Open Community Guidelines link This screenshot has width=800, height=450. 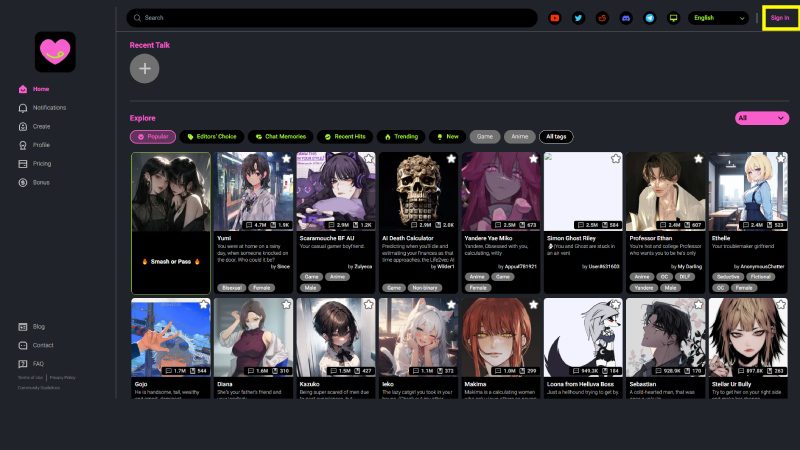[x=39, y=388]
